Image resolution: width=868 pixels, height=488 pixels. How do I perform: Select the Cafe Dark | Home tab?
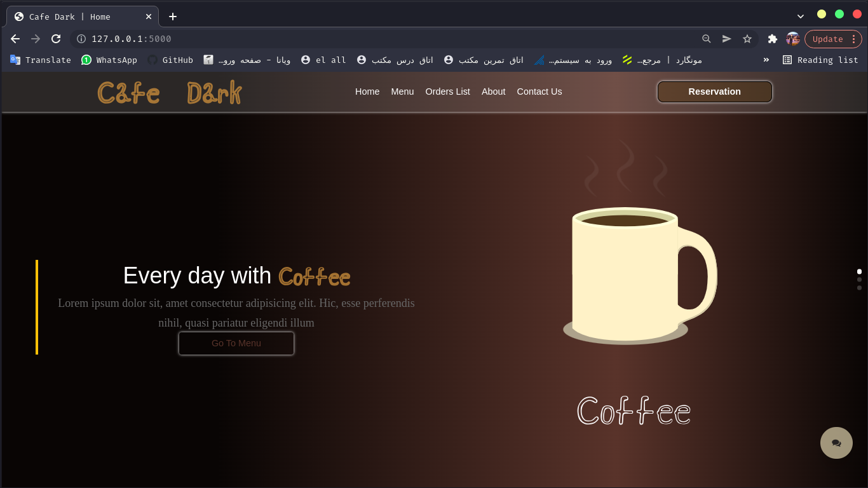click(x=83, y=17)
